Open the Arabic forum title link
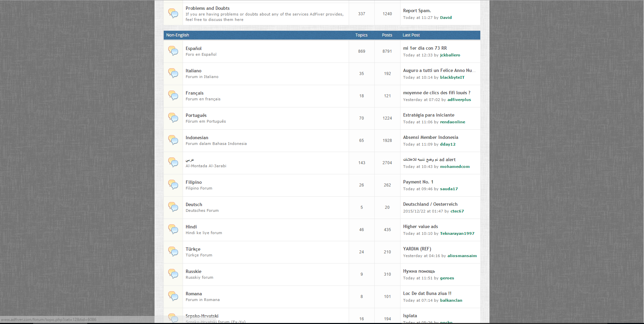The height and width of the screenshot is (324, 644). pyautogui.click(x=190, y=160)
